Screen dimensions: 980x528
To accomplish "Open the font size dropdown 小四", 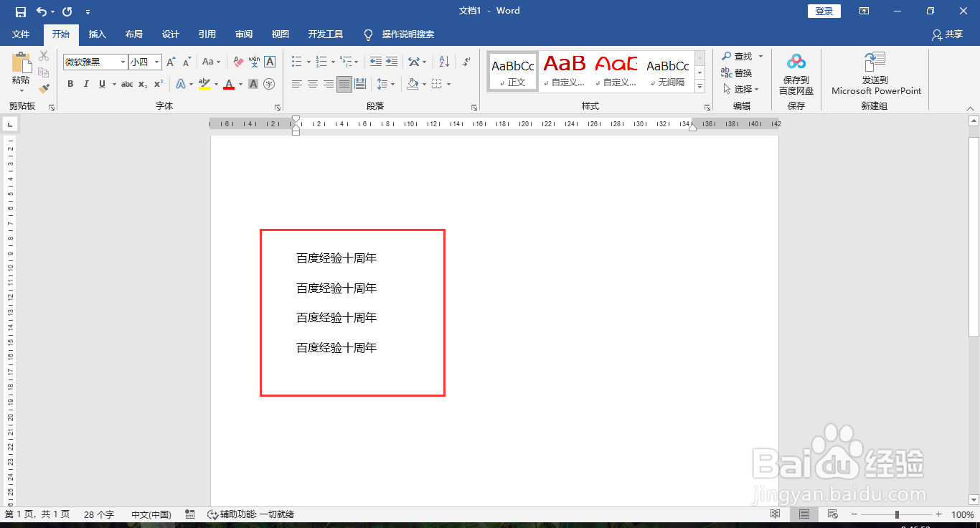I will click(156, 62).
